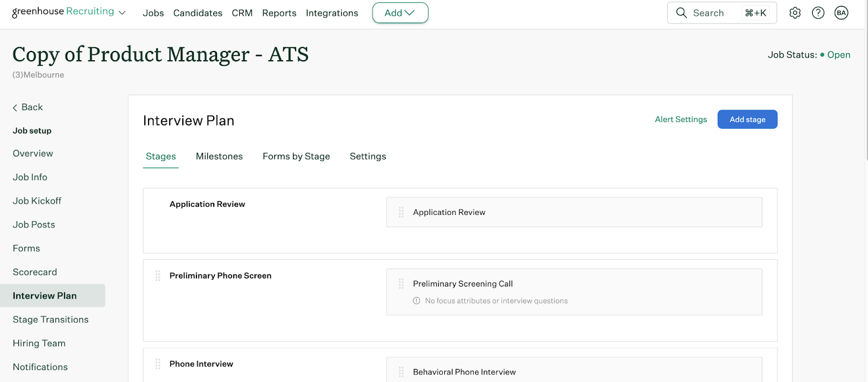Open the BA user avatar menu
This screenshot has width=868, height=382.
point(841,13)
